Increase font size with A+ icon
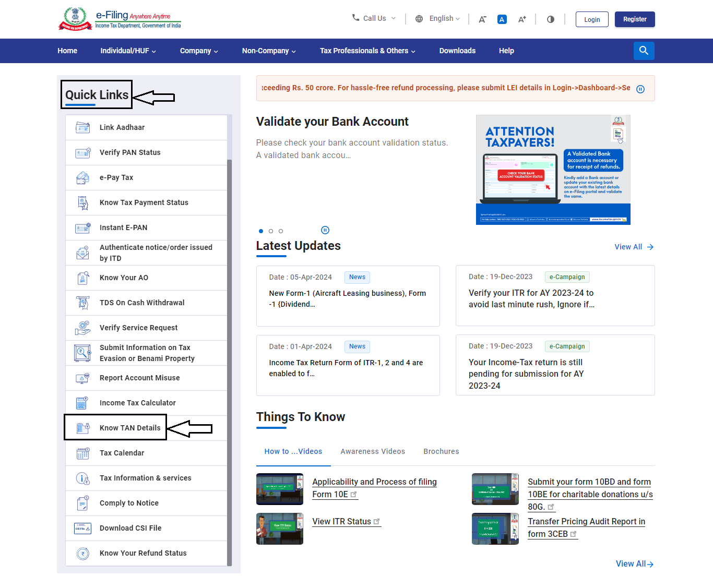This screenshot has width=713, height=588. tap(522, 19)
